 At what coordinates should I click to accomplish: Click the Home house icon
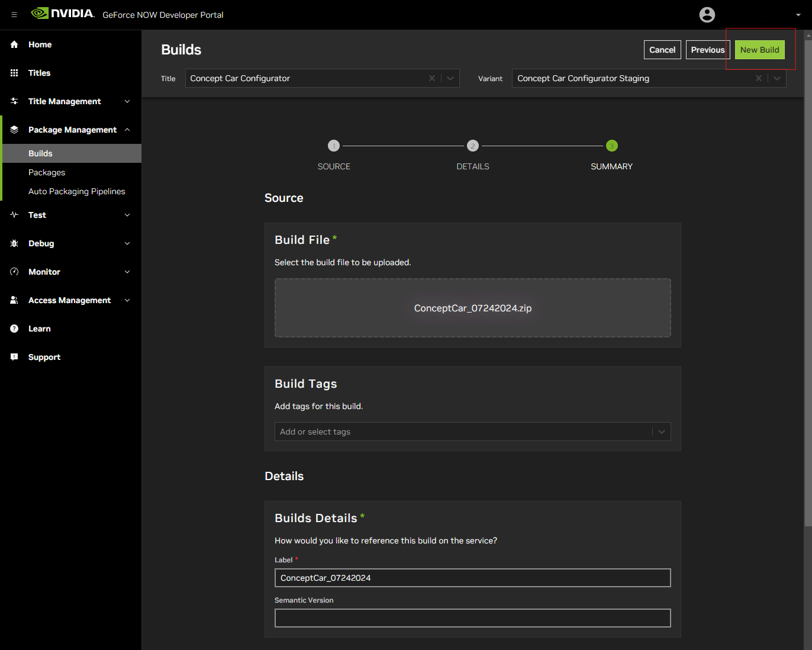(x=14, y=44)
